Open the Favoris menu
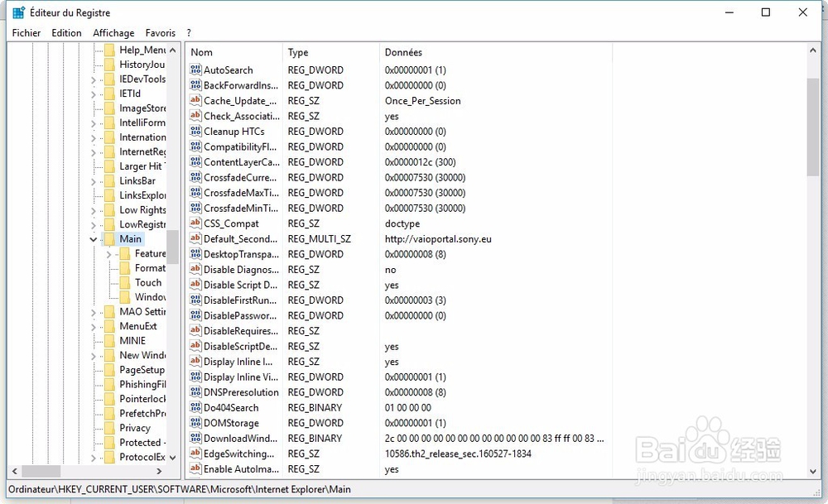The image size is (828, 504). (x=161, y=33)
